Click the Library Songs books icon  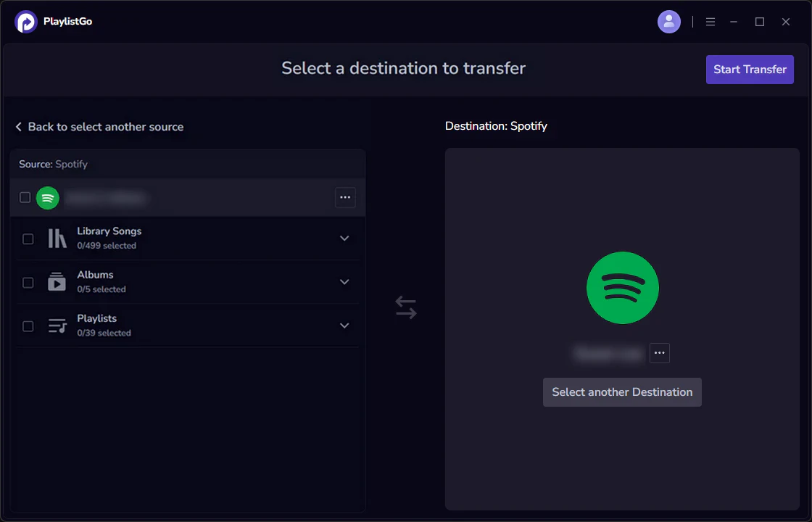[x=57, y=239]
